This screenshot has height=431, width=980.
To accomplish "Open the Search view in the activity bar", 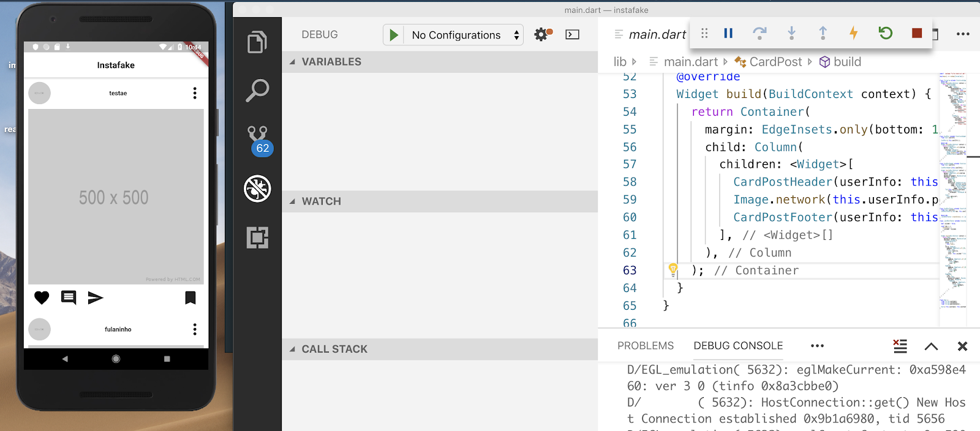I will (257, 91).
